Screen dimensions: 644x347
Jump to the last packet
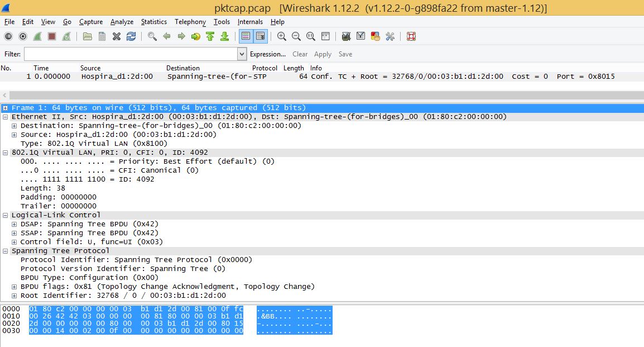[224, 36]
